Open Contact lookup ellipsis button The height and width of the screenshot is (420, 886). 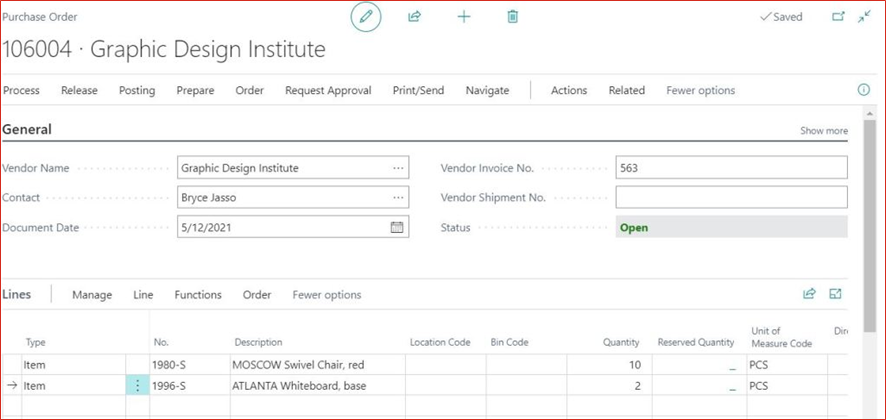click(399, 198)
